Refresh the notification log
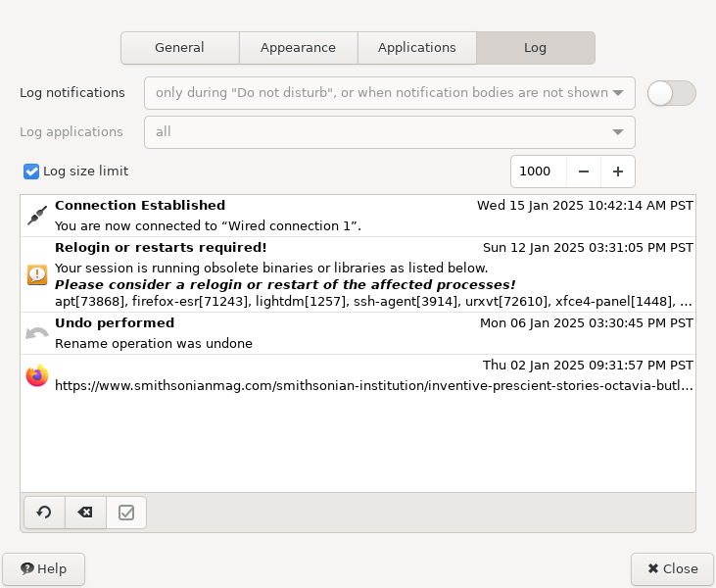 (44, 513)
